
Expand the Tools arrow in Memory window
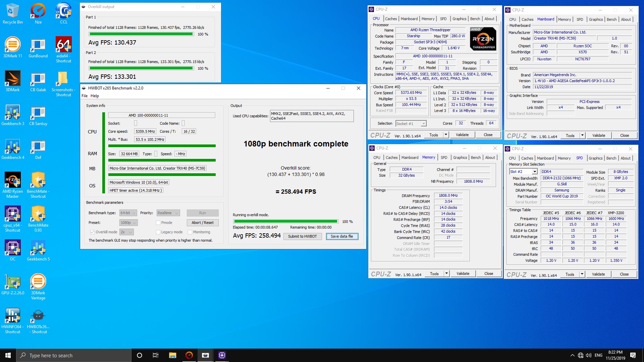(446, 274)
